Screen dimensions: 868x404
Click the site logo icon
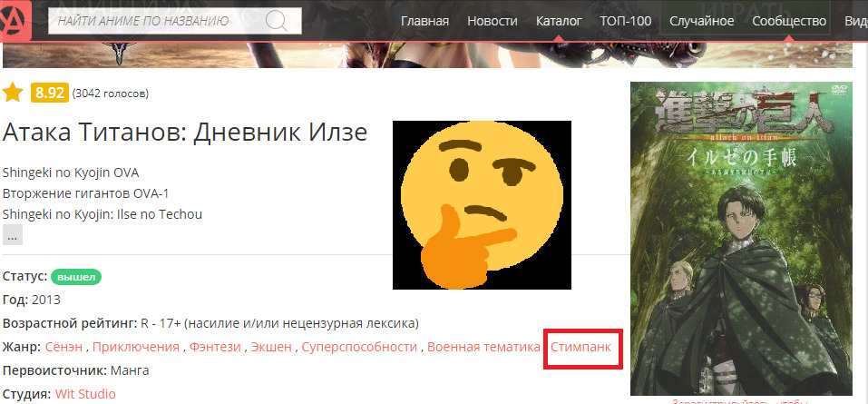click(x=15, y=21)
